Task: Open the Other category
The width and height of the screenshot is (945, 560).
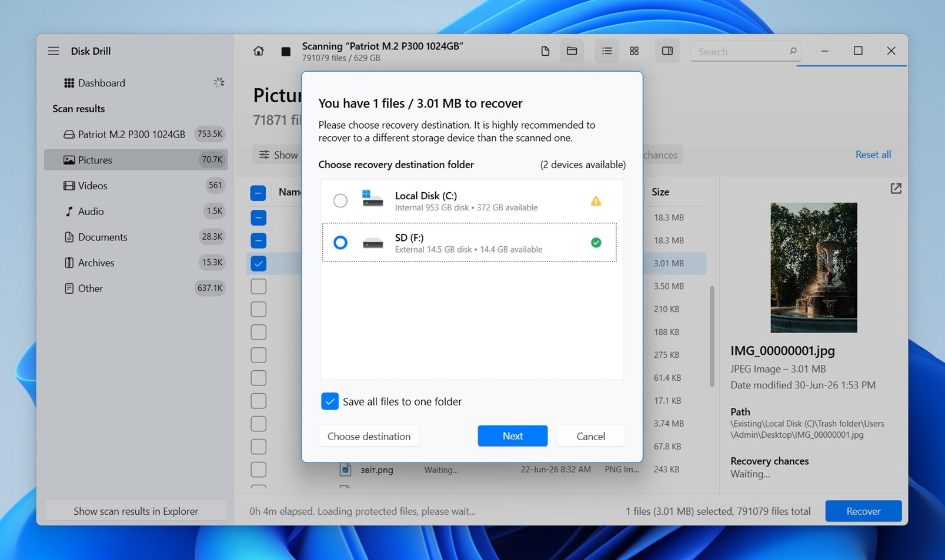Action: tap(136, 289)
